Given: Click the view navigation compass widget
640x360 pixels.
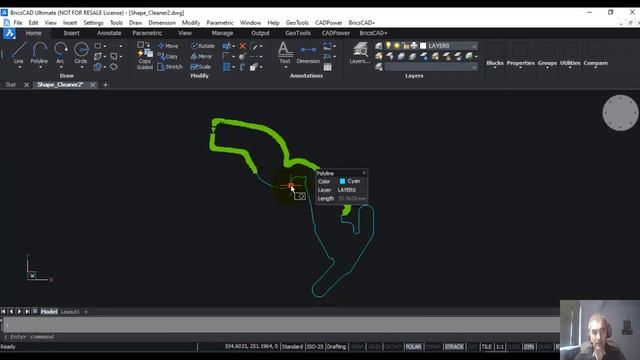Looking at the screenshot, I should [x=620, y=113].
